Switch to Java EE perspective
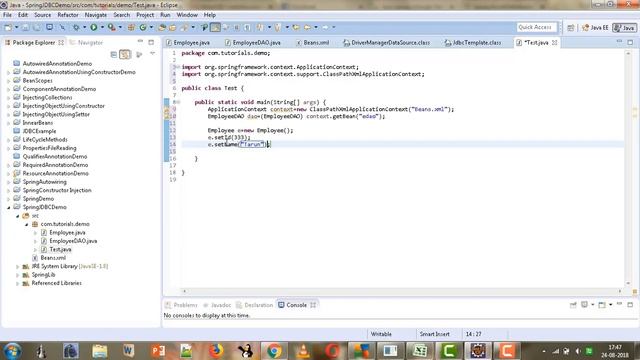 [595, 27]
